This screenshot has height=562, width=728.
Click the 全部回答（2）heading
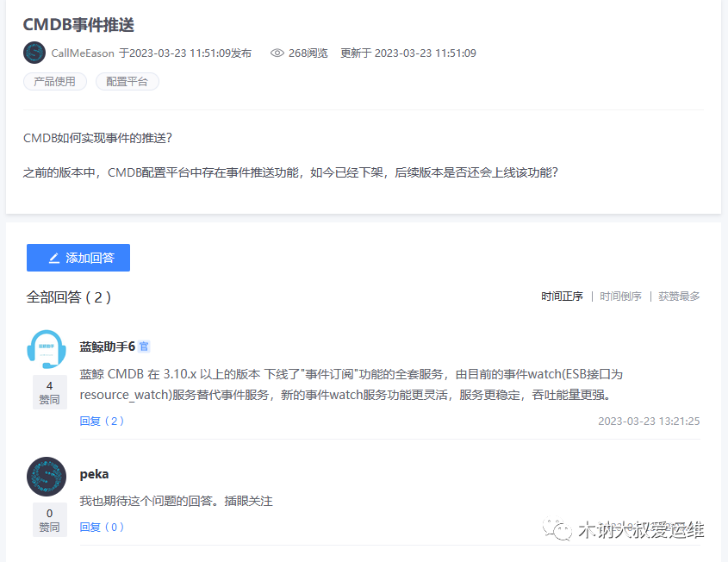tap(69, 297)
